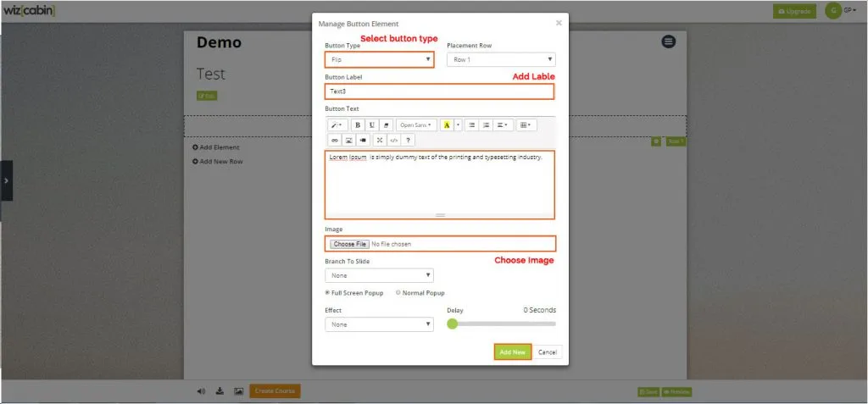Toggle underline formatting in Button Text toolbar
This screenshot has width=868, height=404.
point(371,125)
